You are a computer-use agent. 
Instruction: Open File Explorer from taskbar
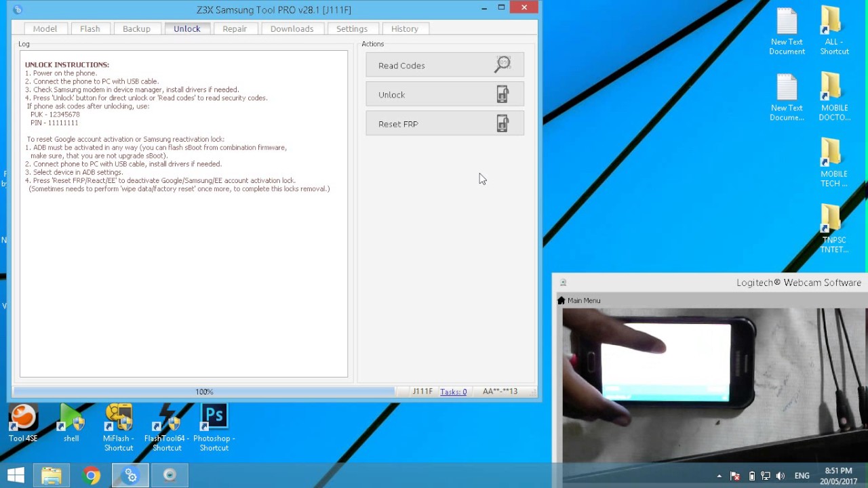click(52, 475)
